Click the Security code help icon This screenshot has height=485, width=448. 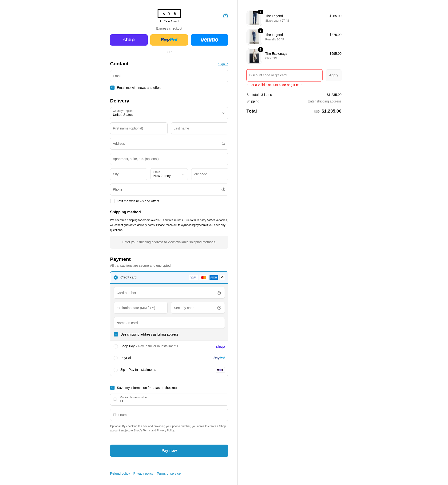pyautogui.click(x=219, y=308)
